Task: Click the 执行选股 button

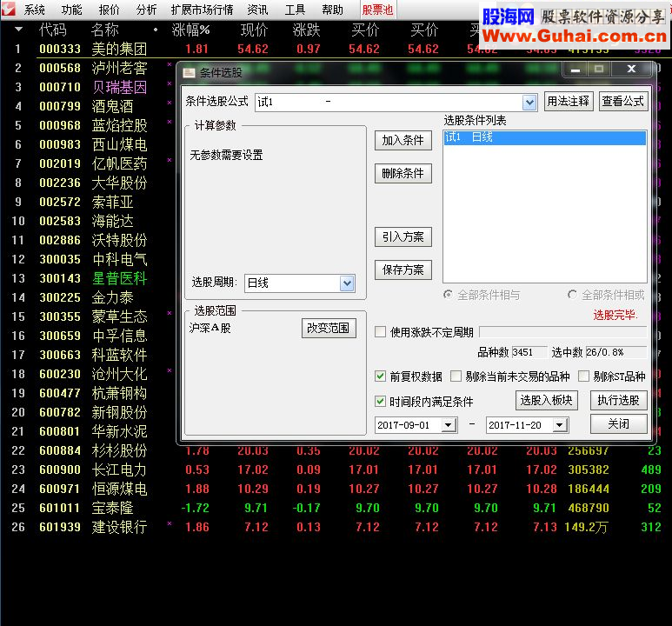Action: coord(618,400)
